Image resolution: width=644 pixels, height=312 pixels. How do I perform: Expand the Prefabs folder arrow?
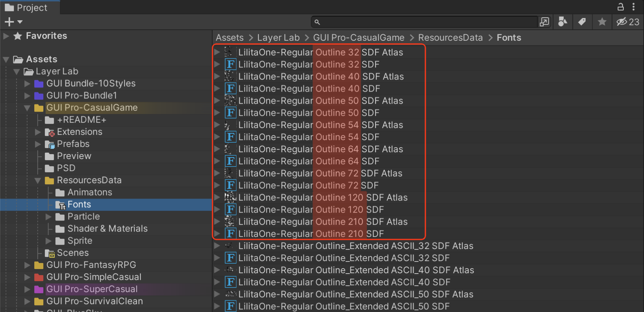[38, 144]
